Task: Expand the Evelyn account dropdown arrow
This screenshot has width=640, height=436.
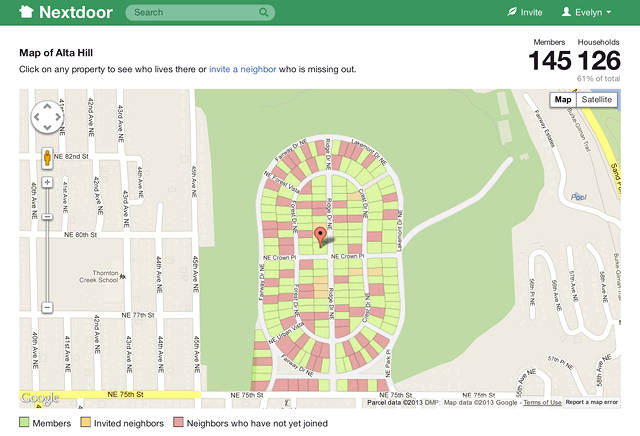Action: coord(609,12)
